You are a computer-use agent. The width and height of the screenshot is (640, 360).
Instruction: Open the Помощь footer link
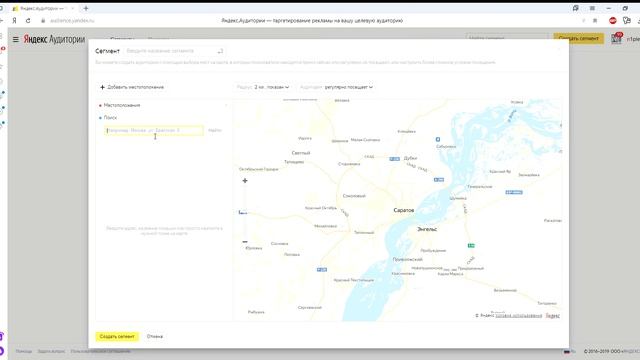point(24,351)
